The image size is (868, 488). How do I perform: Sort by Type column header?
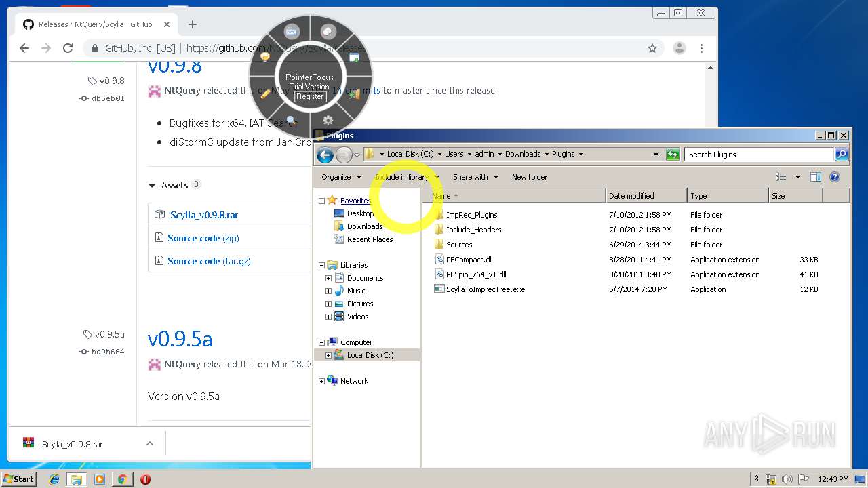tap(728, 196)
